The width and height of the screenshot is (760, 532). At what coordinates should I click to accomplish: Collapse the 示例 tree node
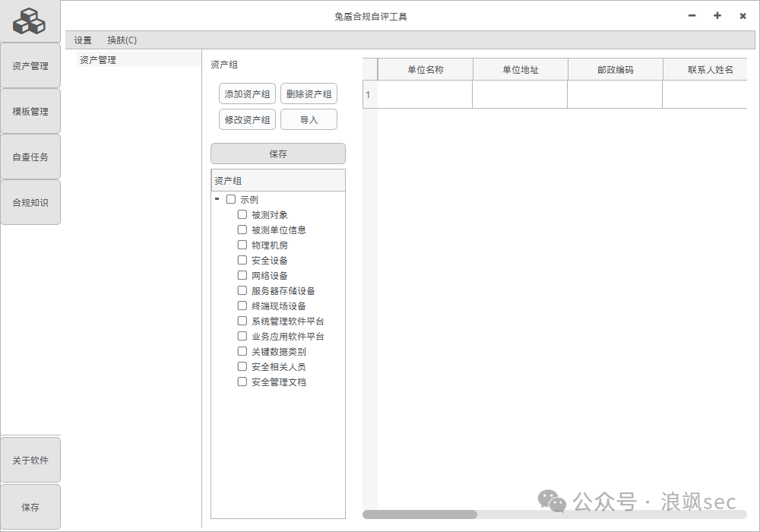click(x=217, y=199)
